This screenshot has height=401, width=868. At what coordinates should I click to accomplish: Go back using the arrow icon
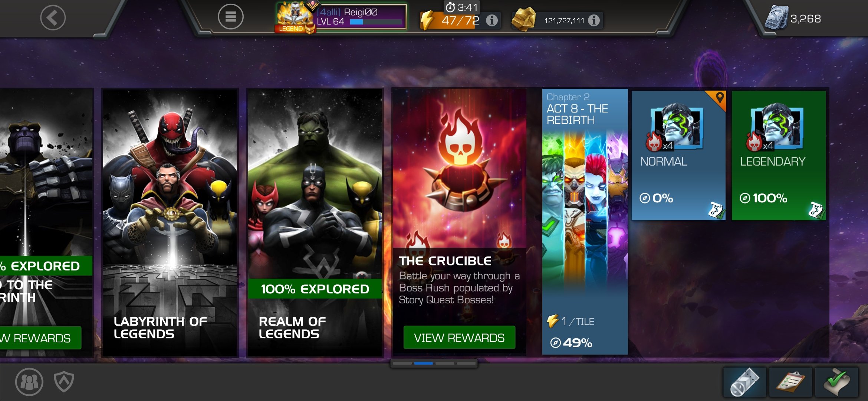point(53,17)
